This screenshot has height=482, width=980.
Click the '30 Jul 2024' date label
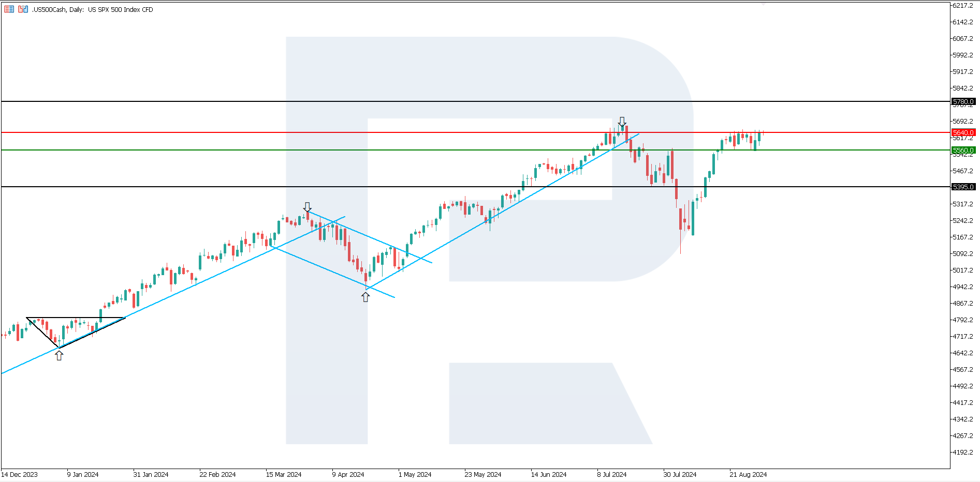click(680, 475)
